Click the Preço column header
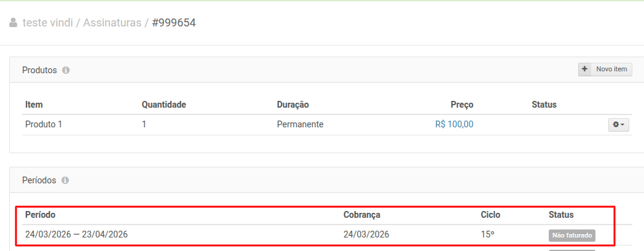This screenshot has height=251, width=644. (x=461, y=105)
